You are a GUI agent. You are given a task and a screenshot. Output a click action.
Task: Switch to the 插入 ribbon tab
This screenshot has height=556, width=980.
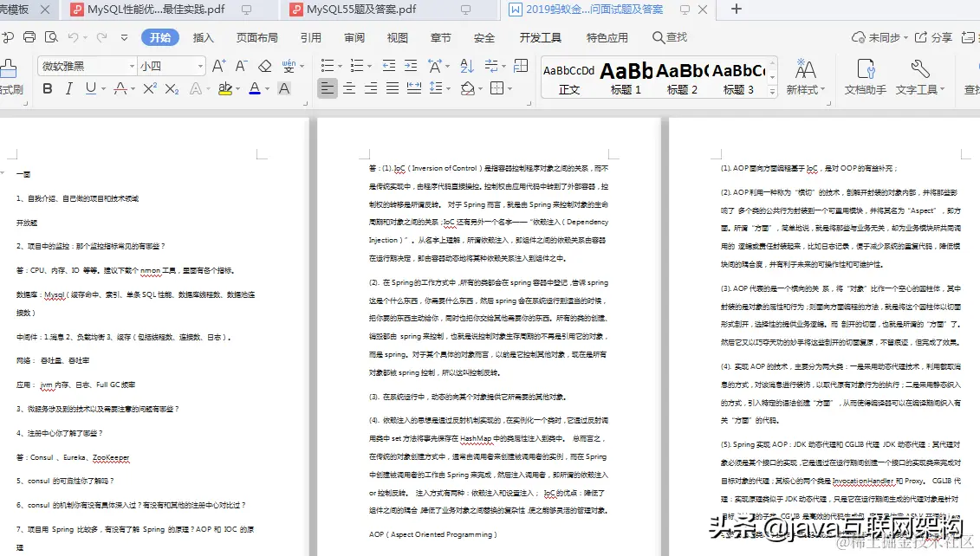coord(205,38)
